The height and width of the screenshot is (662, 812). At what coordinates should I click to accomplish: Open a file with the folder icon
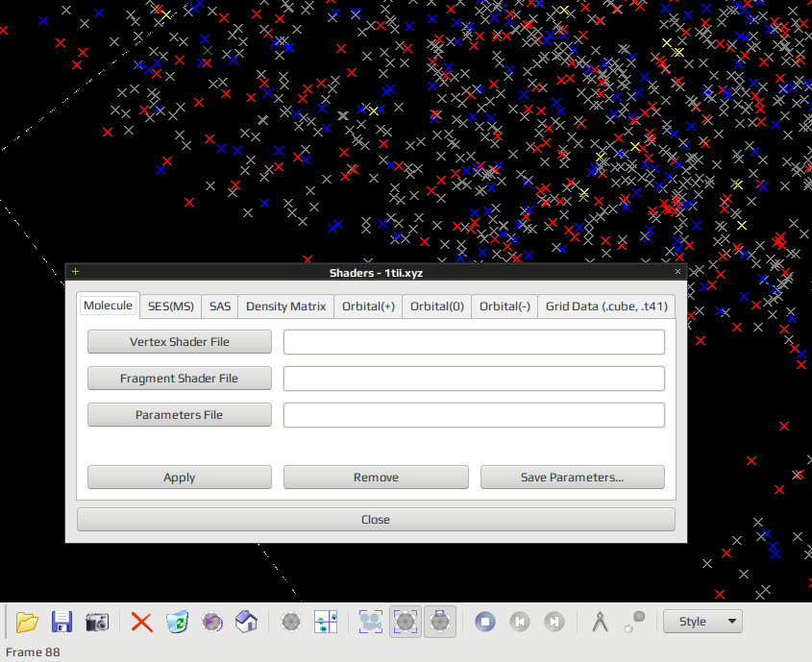27,622
